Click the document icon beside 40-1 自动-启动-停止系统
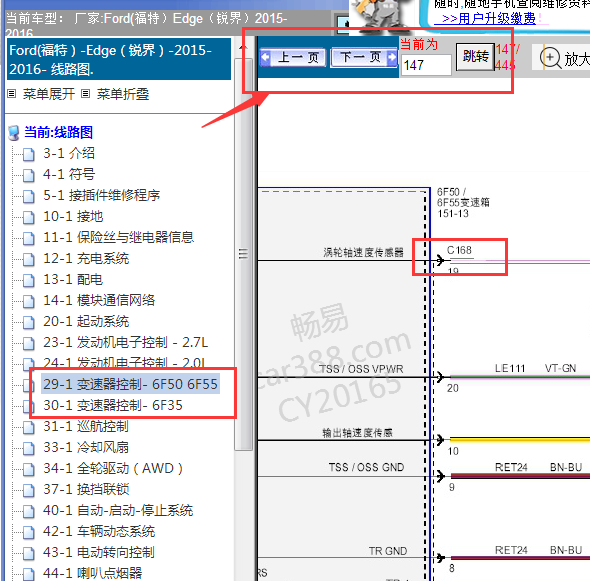The height and width of the screenshot is (581, 590). (x=29, y=512)
